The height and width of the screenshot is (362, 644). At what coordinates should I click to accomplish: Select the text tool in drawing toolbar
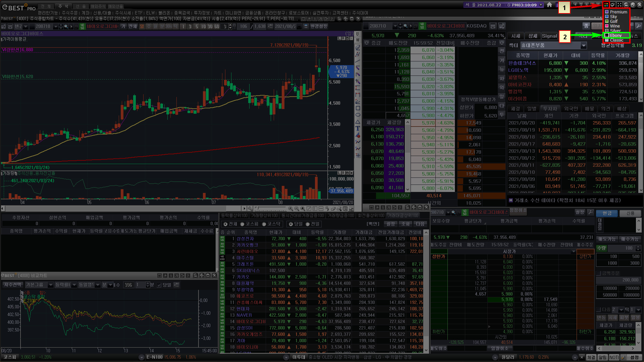tap(358, 128)
